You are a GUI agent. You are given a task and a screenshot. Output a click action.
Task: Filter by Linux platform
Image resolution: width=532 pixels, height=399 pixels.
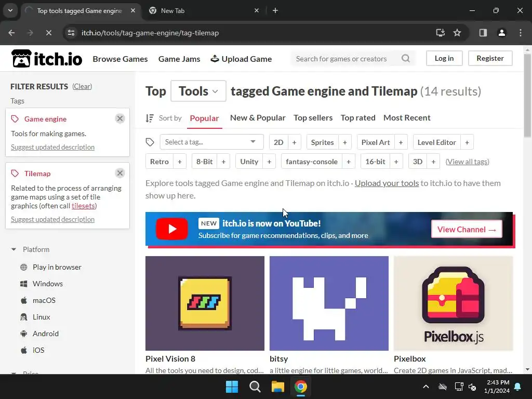pyautogui.click(x=41, y=317)
